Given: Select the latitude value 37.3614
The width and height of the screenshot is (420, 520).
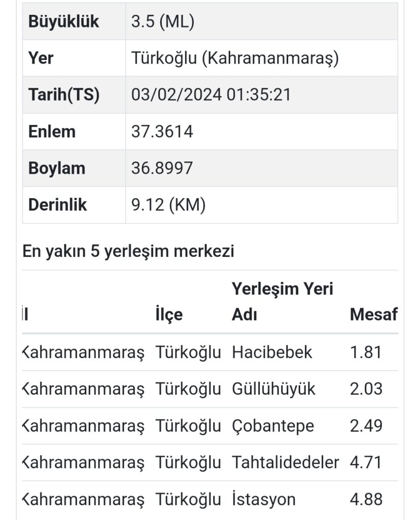Looking at the screenshot, I should [x=162, y=132].
